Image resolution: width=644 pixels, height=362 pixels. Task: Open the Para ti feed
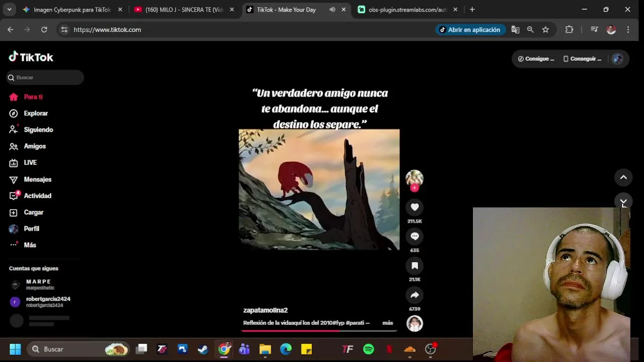tap(33, 97)
